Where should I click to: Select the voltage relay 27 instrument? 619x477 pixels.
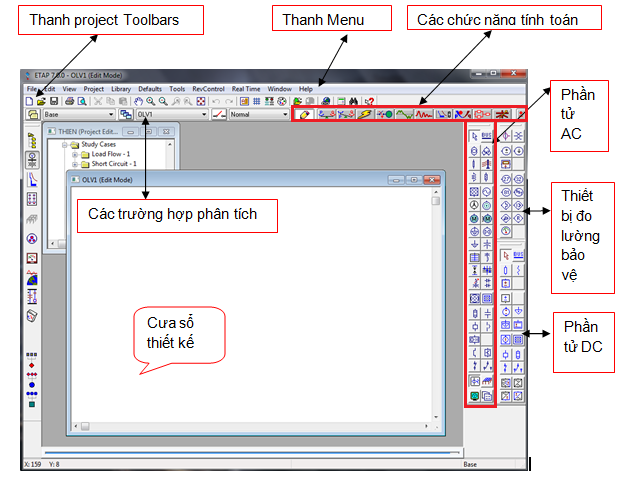[x=506, y=179]
